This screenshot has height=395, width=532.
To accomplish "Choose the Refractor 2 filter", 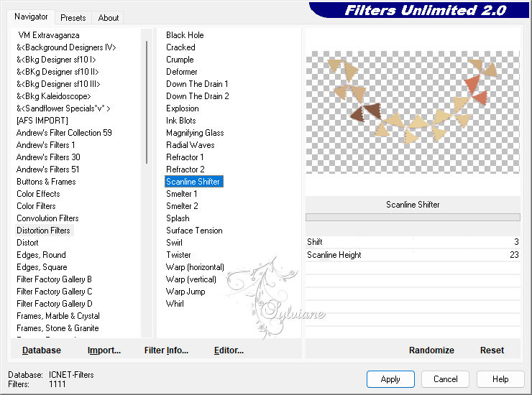I will tap(185, 169).
